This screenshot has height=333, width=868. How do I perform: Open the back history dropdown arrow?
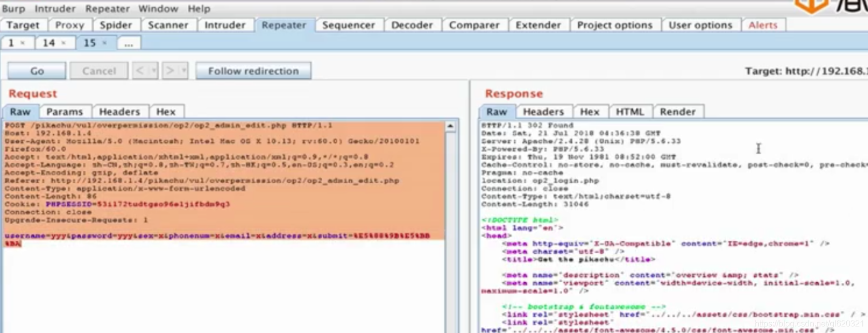click(154, 71)
